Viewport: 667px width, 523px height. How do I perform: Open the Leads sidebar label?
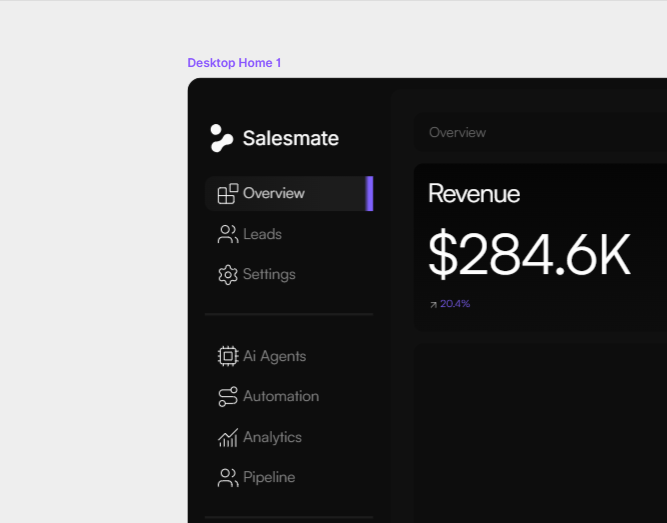coord(262,234)
